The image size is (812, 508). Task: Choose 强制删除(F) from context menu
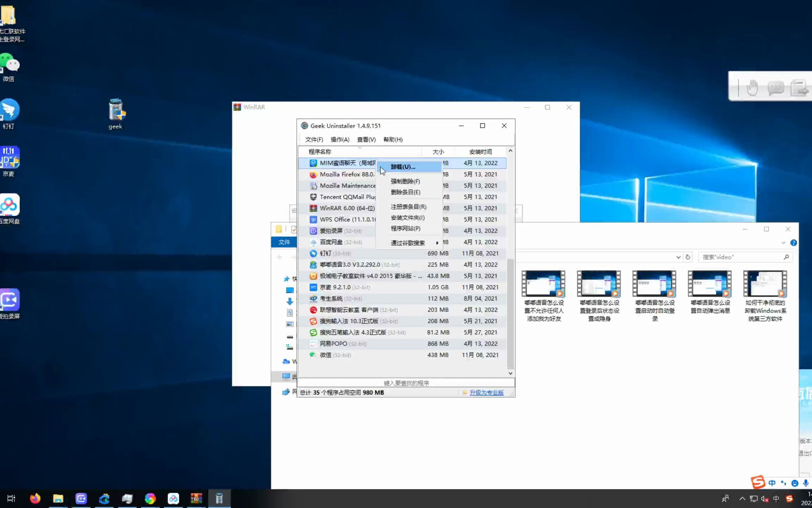tap(405, 181)
